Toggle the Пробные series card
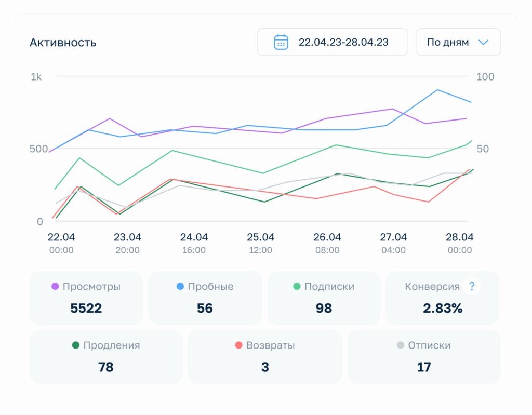 click(205, 298)
